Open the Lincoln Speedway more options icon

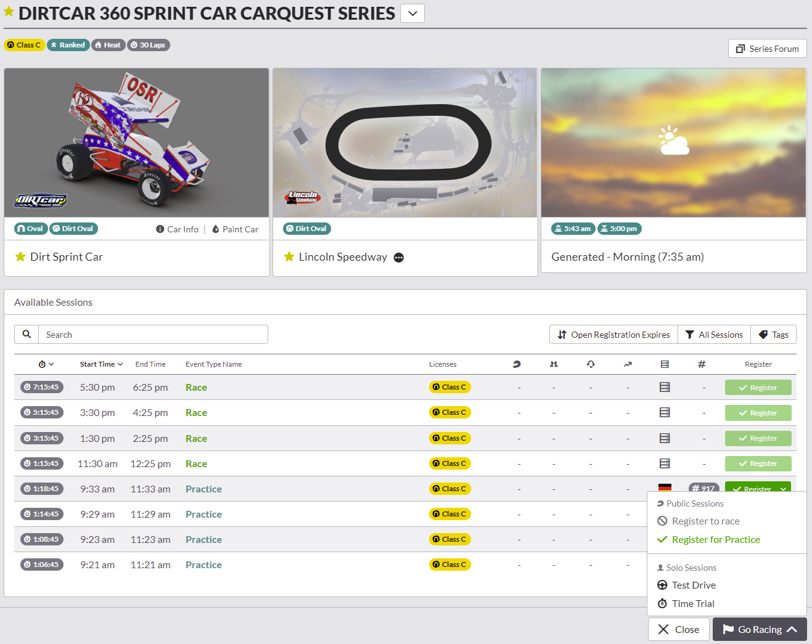pos(399,258)
